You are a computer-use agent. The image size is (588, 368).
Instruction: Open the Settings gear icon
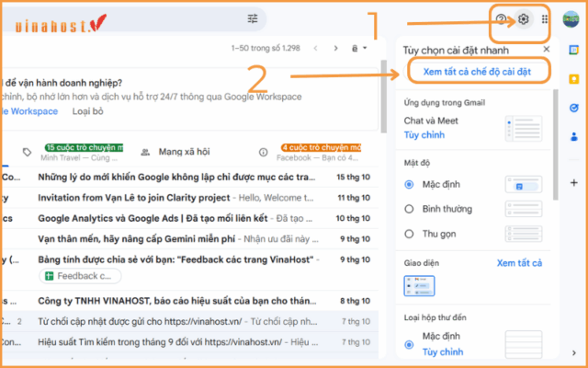[524, 18]
